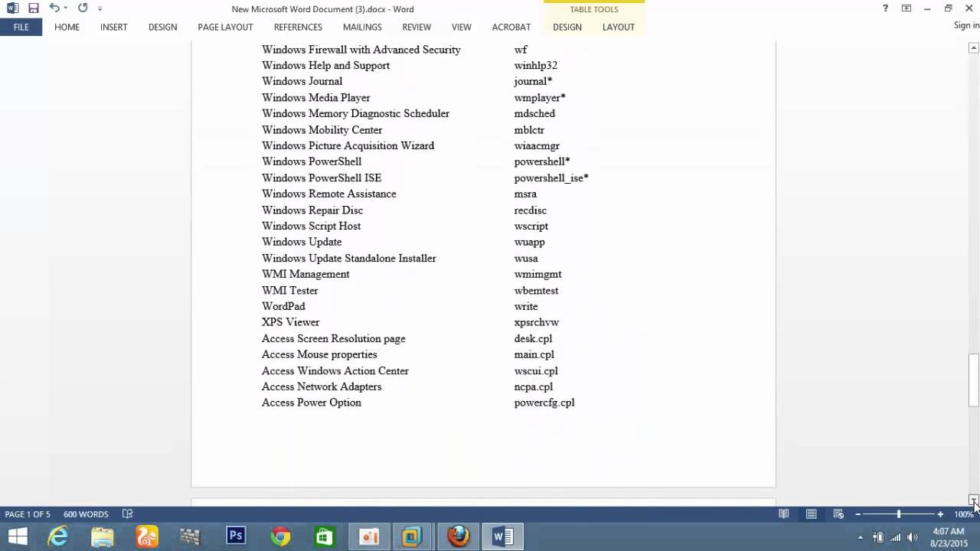The width and height of the screenshot is (980, 551).
Task: Open the battery power tray icon
Action: tap(878, 537)
